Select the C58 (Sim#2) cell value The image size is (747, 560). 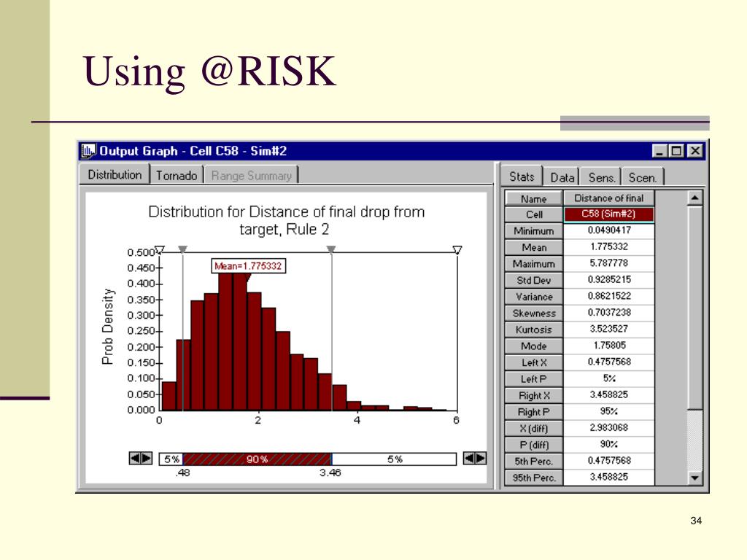[609, 214]
